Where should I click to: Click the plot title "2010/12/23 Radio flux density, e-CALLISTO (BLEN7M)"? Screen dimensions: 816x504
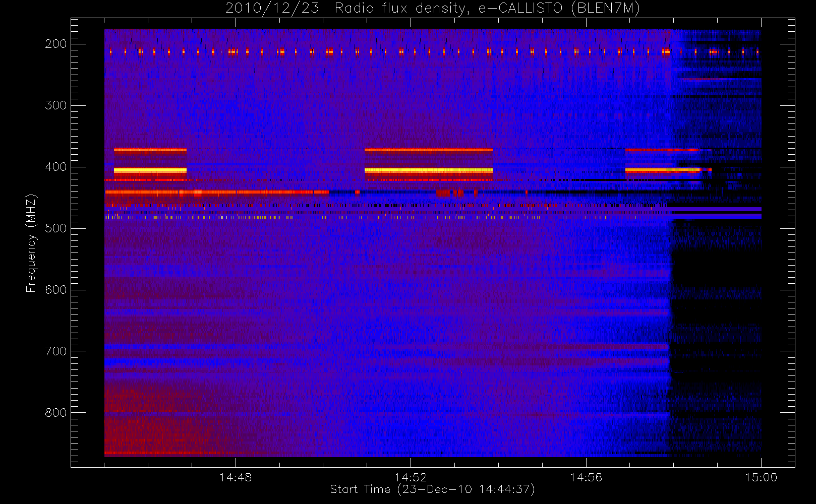433,9
